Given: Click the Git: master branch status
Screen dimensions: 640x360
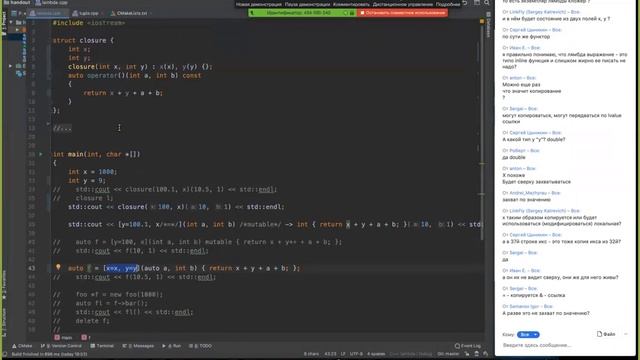Looking at the screenshot, I should click(x=448, y=354).
